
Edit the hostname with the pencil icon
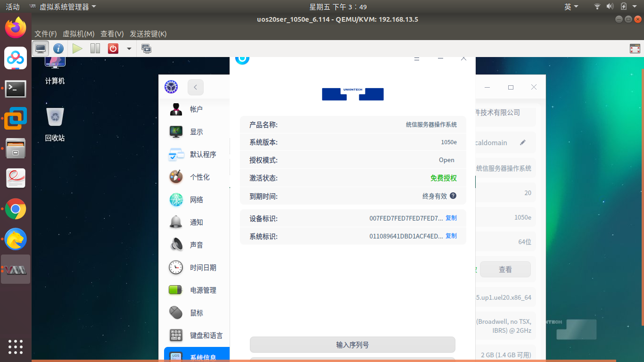click(523, 143)
